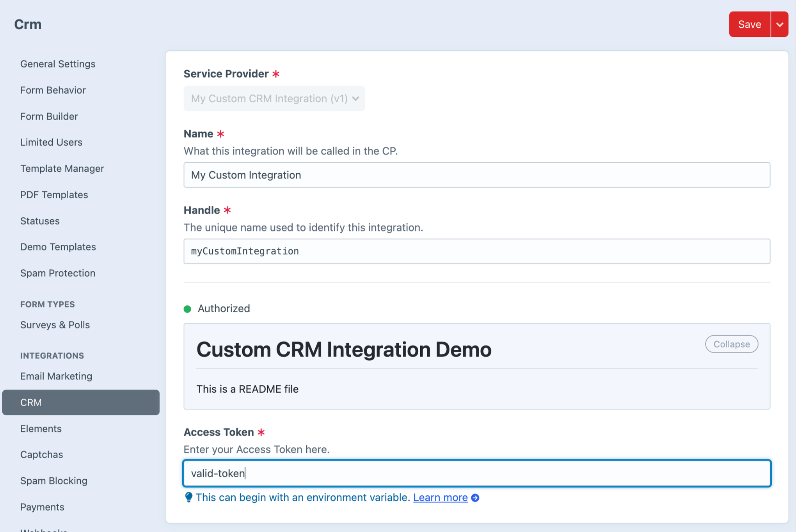Go to General Settings

click(58, 64)
